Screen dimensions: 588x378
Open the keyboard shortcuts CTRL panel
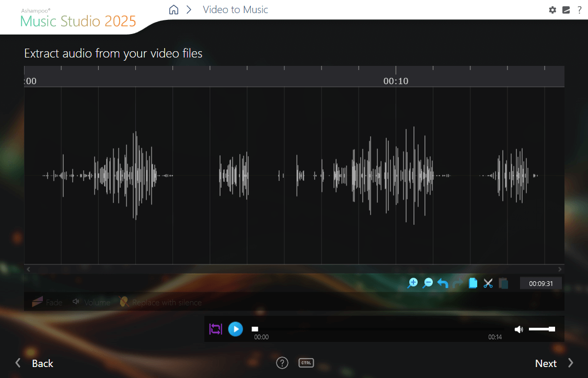coord(306,362)
